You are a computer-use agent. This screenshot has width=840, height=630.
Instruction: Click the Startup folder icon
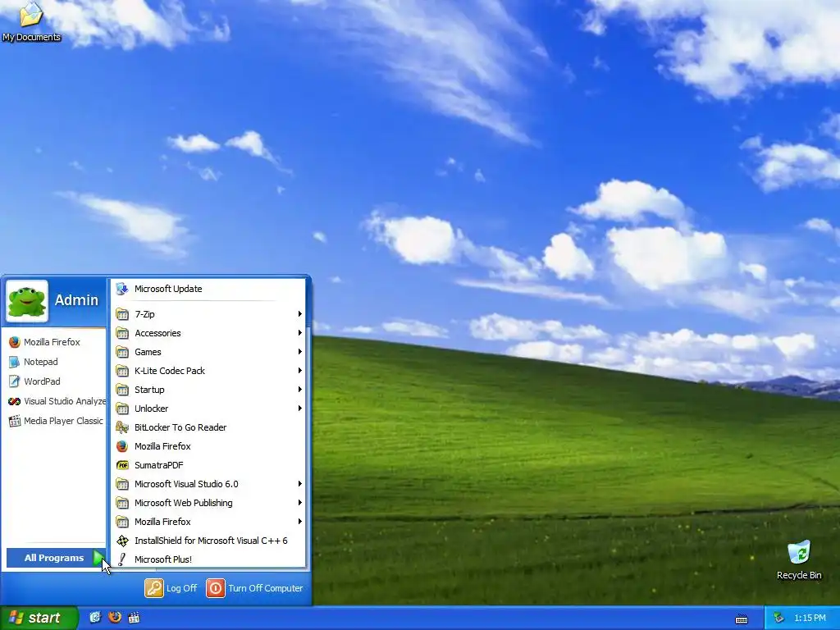click(122, 390)
